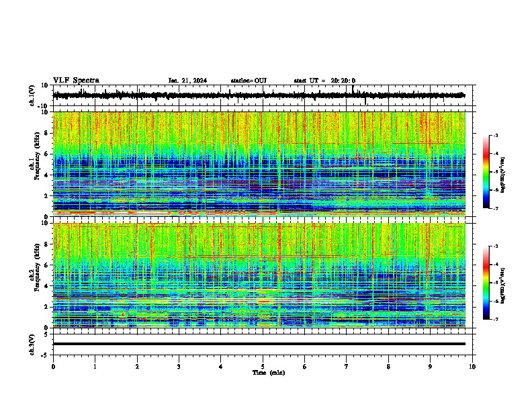Click inside the ch.2 spectrogram panel

[x=259, y=275]
